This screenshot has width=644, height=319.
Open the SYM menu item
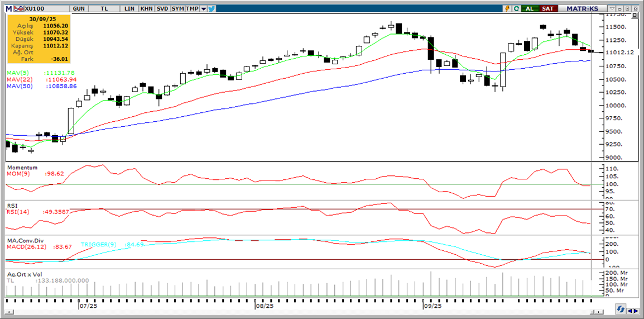click(178, 8)
